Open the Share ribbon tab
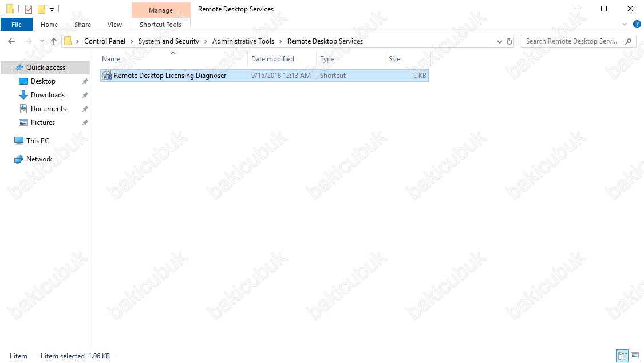 82,25
